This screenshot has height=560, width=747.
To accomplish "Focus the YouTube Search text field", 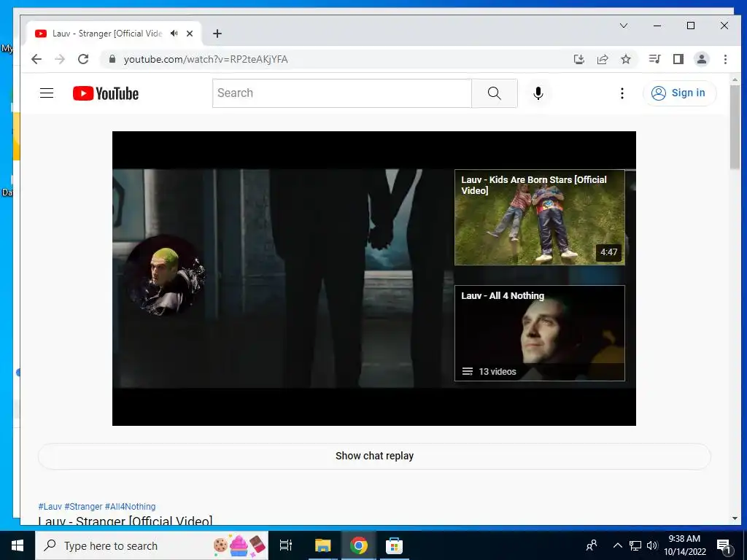I will pos(342,93).
